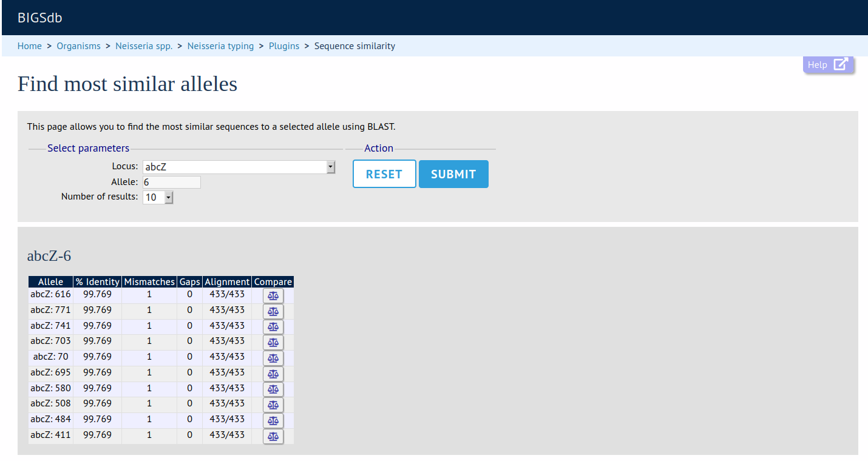Click compare icon for abcZ: 616
Viewport: 868px width, 461px height.
tap(273, 295)
